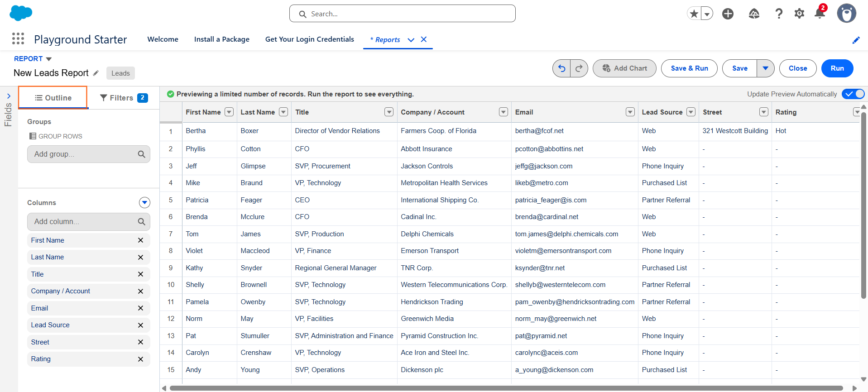Open the Columns options dropdown

pyautogui.click(x=144, y=202)
